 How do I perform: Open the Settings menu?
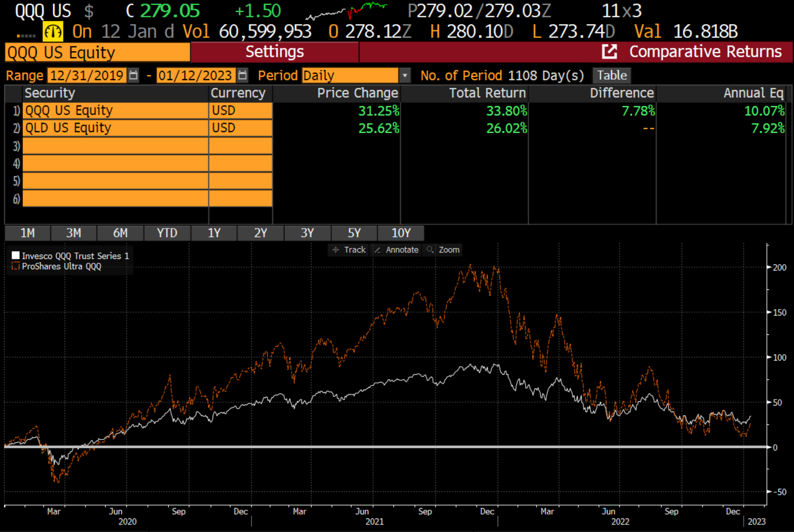(x=275, y=52)
